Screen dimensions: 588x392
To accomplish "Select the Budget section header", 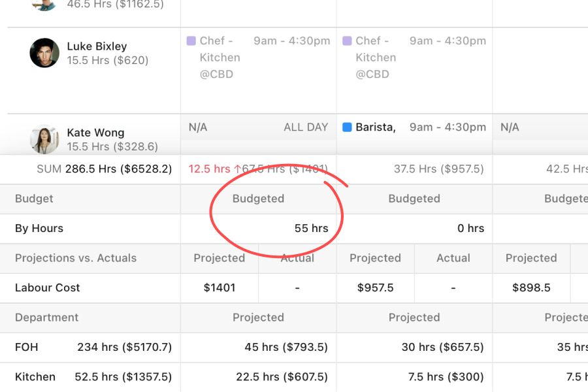I will (x=34, y=199).
